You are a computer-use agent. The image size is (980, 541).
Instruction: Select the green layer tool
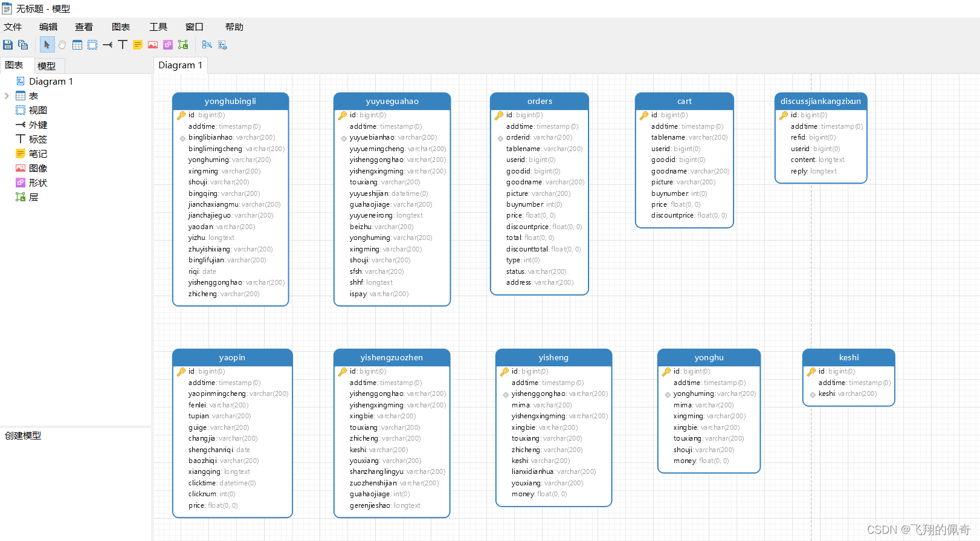tap(183, 45)
